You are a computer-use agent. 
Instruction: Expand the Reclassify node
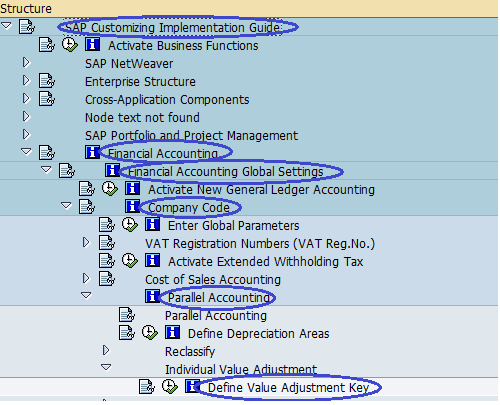pos(106,350)
